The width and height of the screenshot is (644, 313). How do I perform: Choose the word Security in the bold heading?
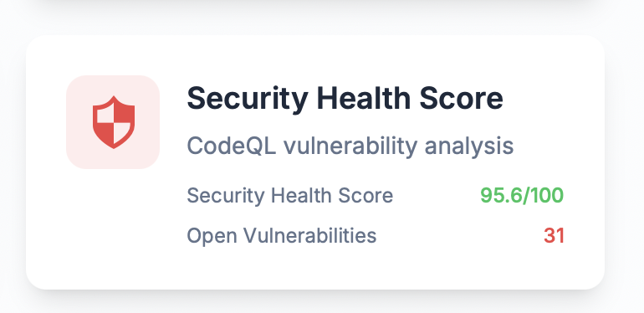click(248, 99)
